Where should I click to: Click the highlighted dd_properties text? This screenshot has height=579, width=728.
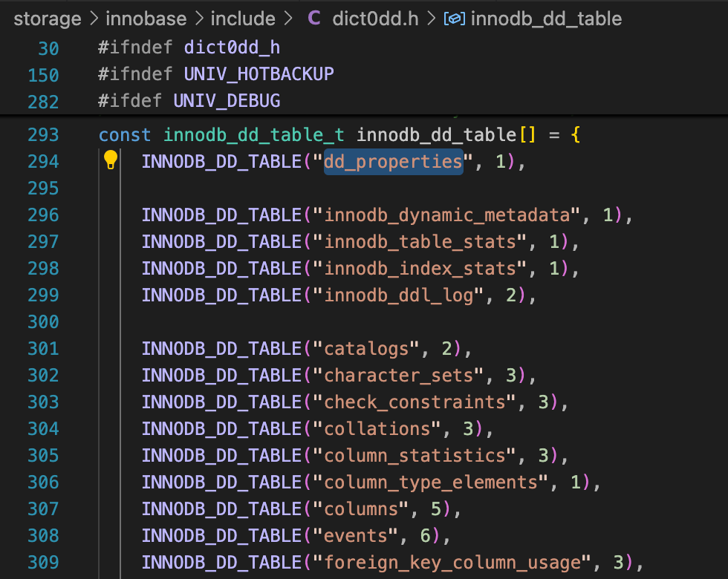point(393,161)
